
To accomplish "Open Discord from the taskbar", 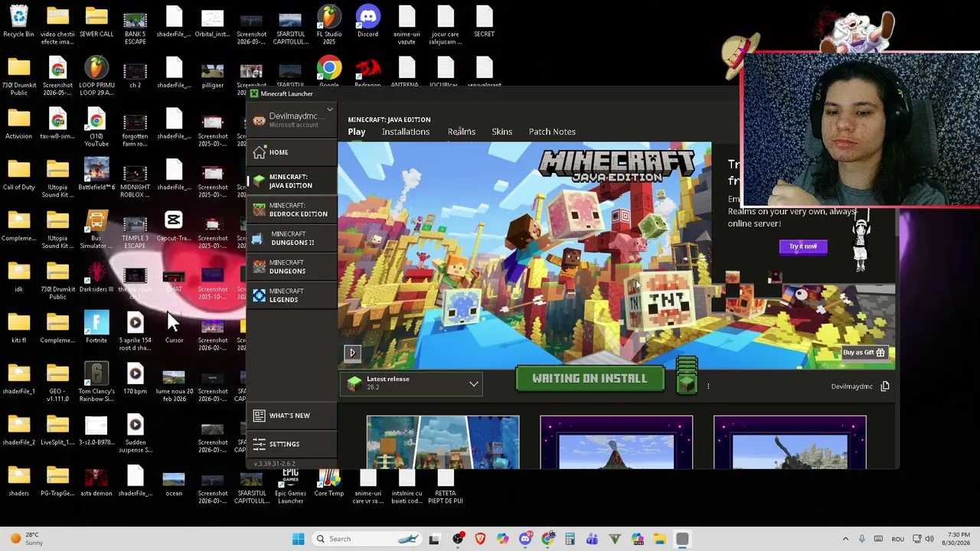I will point(524,539).
